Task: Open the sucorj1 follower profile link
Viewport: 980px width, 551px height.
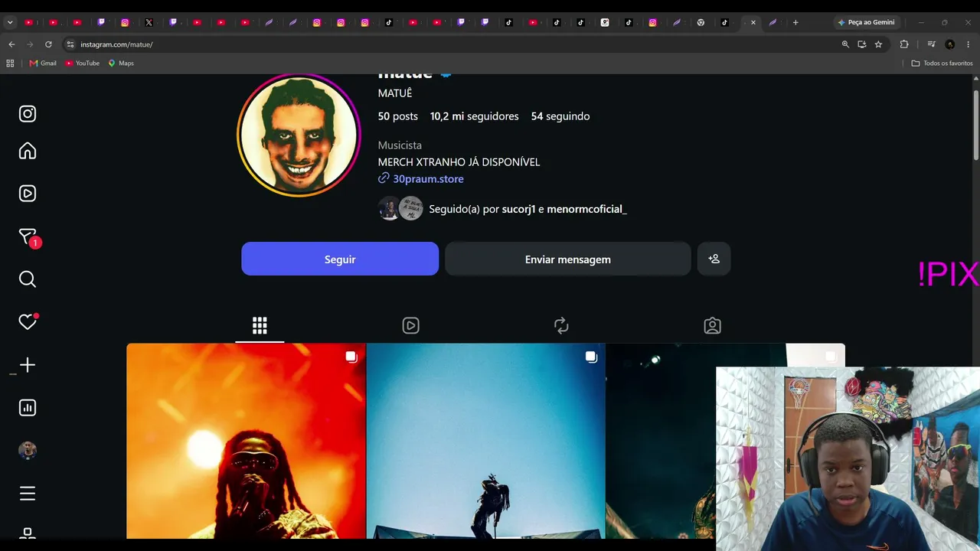Action: point(518,209)
